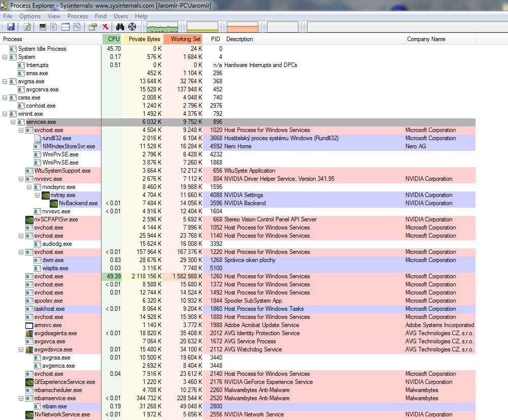Collapse the services.exe tree node
Viewport: 508px width, 420px height.
point(13,122)
